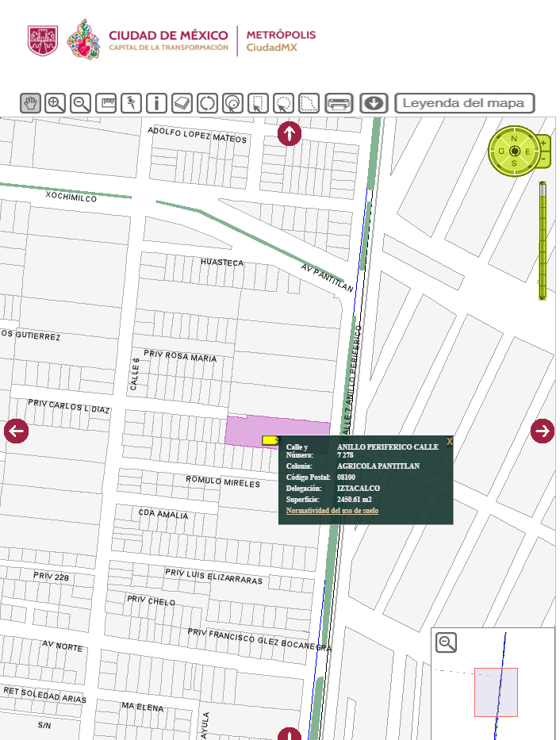Click the HUASTECA street label
This screenshot has height=740, width=560.
click(x=222, y=262)
